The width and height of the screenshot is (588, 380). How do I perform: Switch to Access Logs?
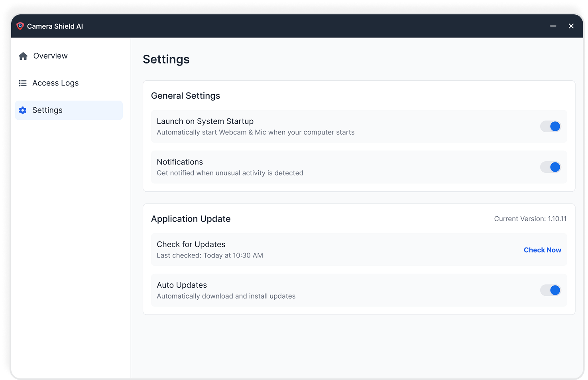coord(55,83)
